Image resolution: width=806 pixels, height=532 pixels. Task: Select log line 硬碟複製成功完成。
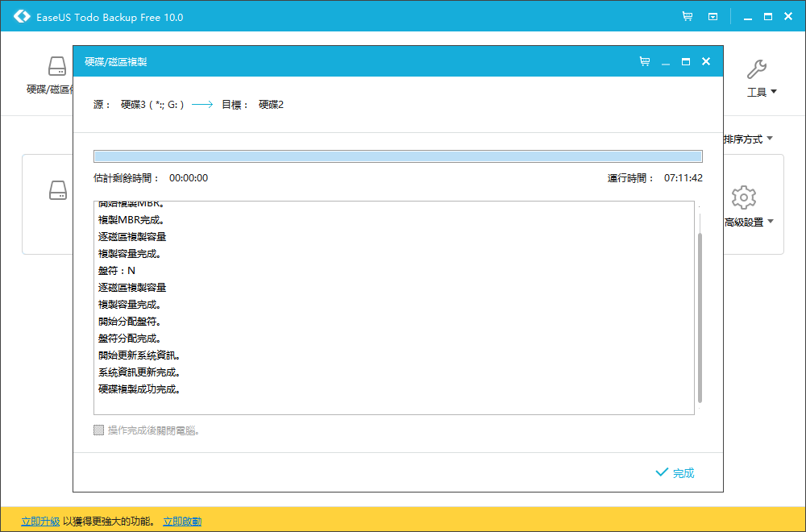point(140,389)
